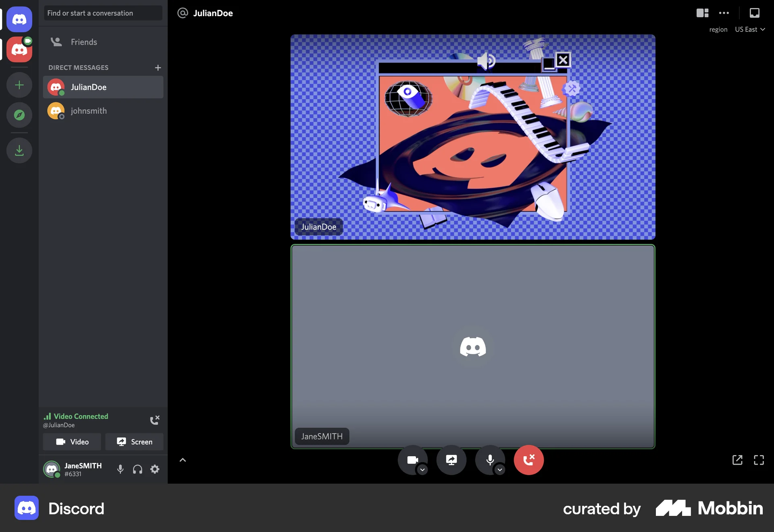
Task: Open microphone options chevron
Action: (499, 470)
